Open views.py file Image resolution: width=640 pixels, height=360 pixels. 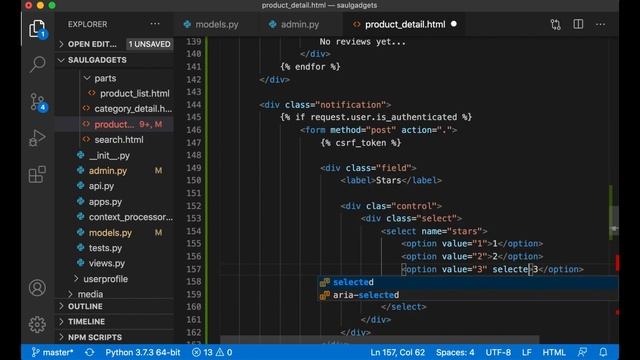(x=107, y=264)
